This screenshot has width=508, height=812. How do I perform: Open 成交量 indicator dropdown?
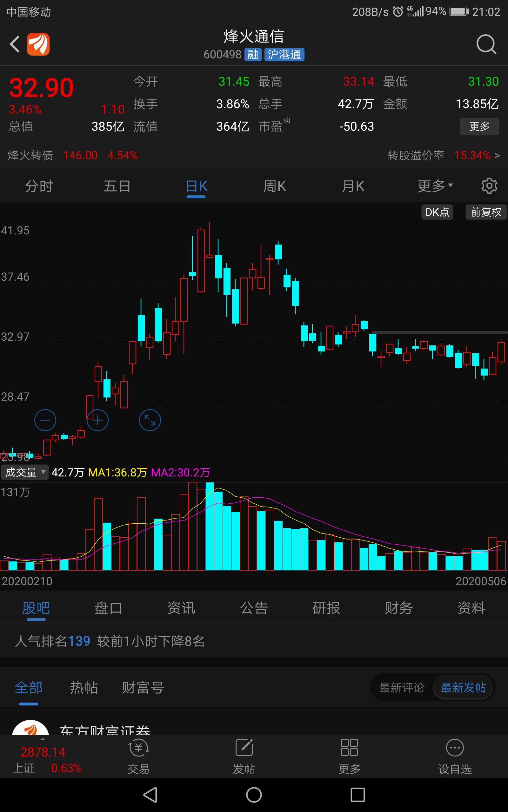pos(25,472)
